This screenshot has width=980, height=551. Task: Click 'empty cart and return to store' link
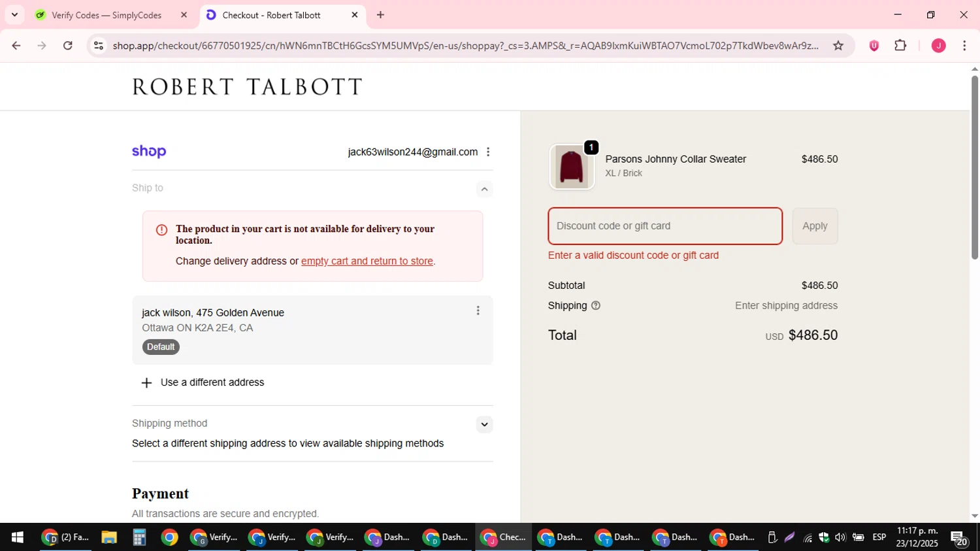pyautogui.click(x=367, y=261)
